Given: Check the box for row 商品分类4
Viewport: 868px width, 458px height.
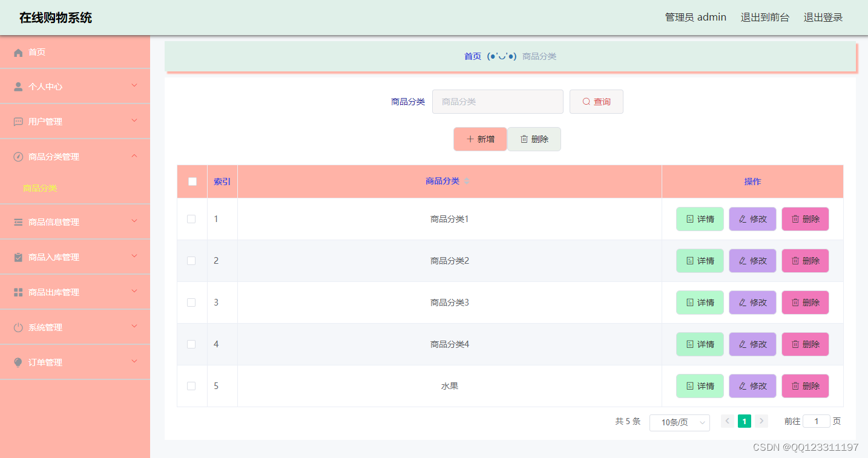Looking at the screenshot, I should pyautogui.click(x=191, y=344).
